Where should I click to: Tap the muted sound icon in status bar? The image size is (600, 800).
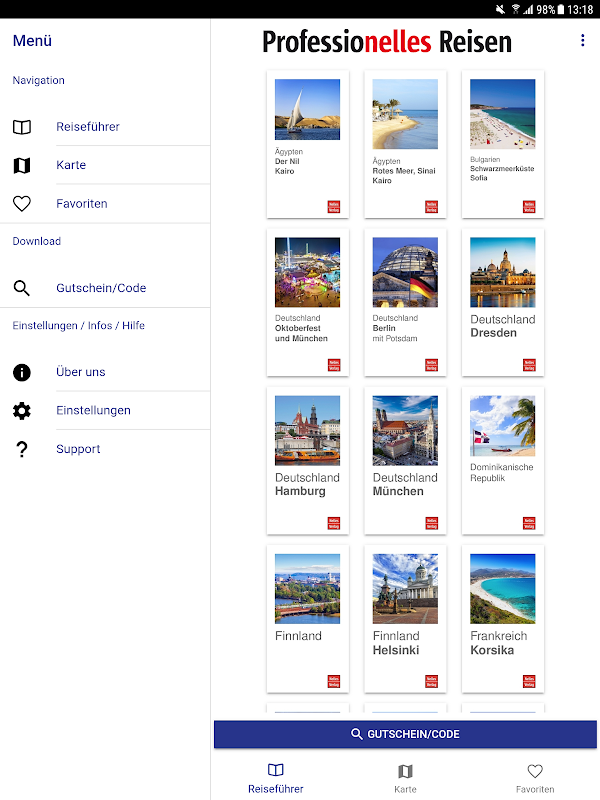501,9
